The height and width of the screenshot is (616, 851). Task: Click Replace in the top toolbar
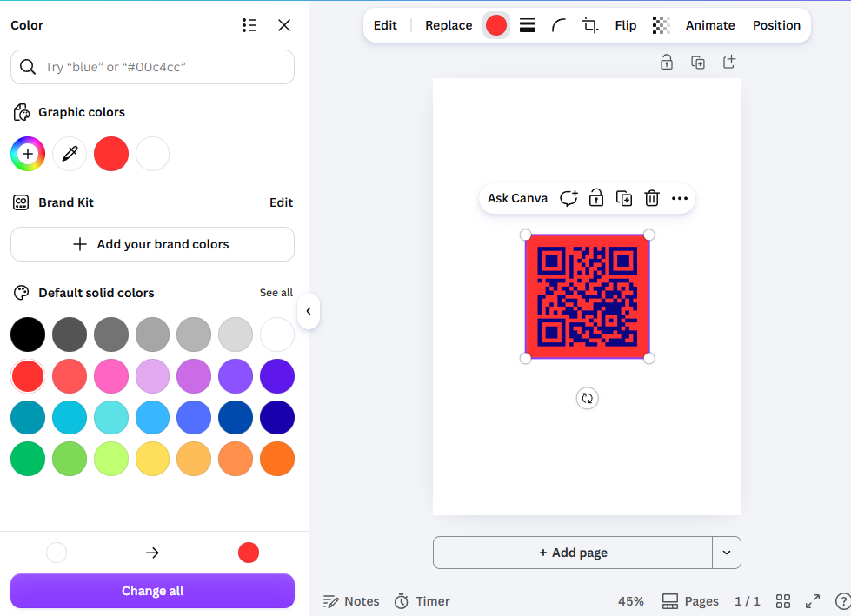click(x=449, y=25)
